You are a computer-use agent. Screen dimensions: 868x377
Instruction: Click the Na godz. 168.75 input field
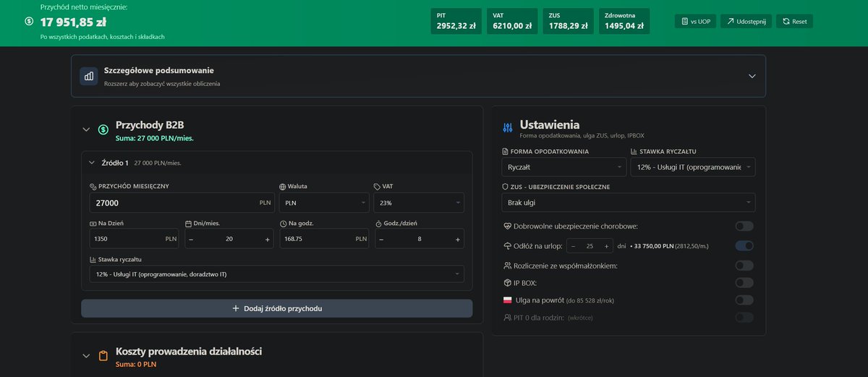coord(324,239)
